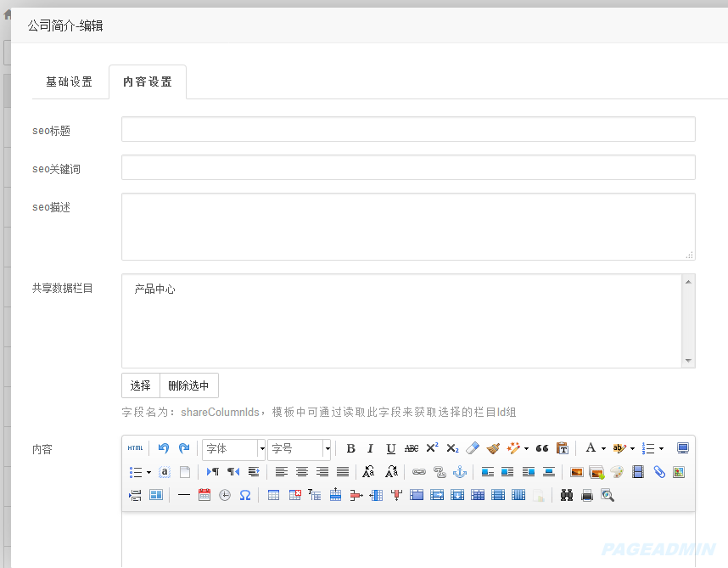
Task: Insert hyperlink using chain link icon
Action: 419,472
